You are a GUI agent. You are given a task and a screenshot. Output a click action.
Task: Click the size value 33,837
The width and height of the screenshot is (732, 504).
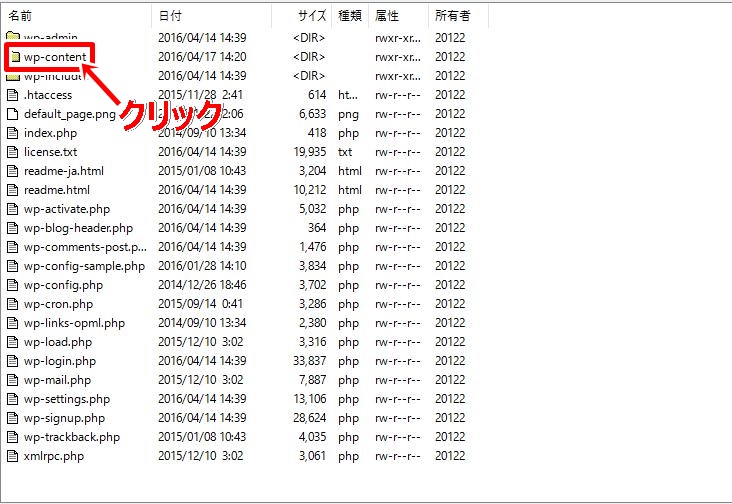[310, 361]
